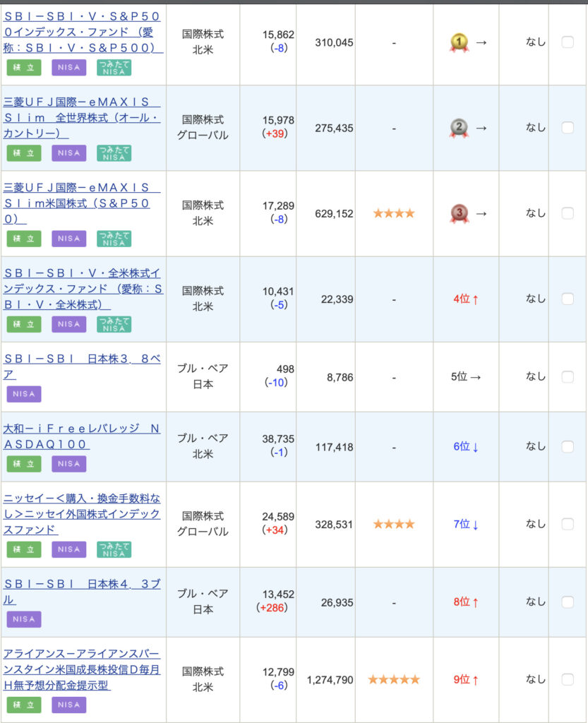Tick checkbox for iFreeレバレッジ NASDAQ100 row
588x723 pixels.
coord(568,447)
